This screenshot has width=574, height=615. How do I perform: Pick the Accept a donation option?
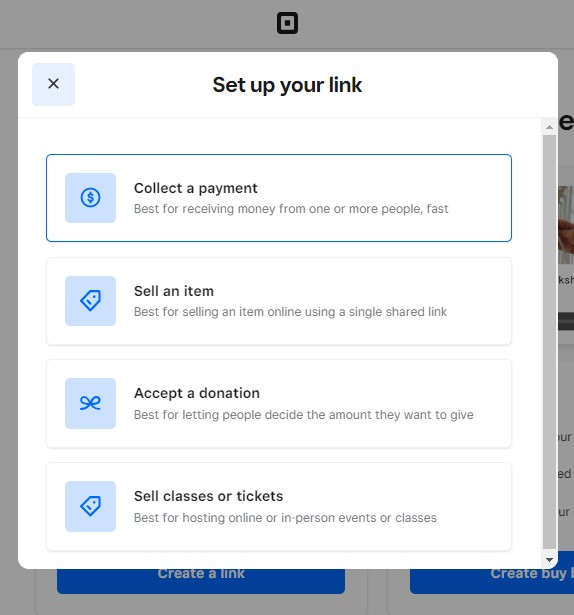(x=279, y=404)
